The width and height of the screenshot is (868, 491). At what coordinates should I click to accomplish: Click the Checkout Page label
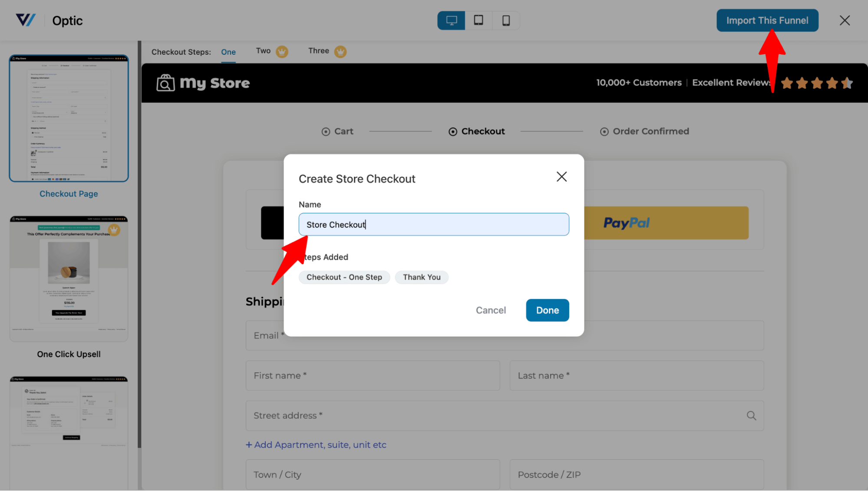[x=69, y=194]
